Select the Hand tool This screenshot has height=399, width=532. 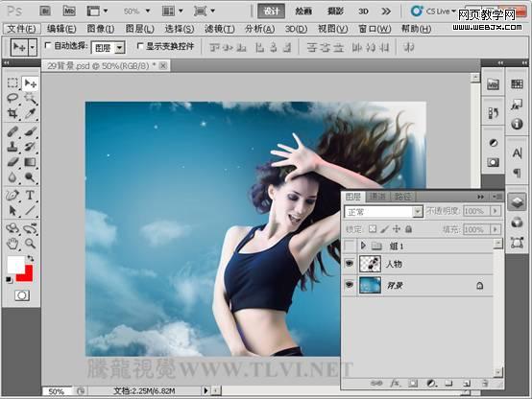(x=12, y=244)
